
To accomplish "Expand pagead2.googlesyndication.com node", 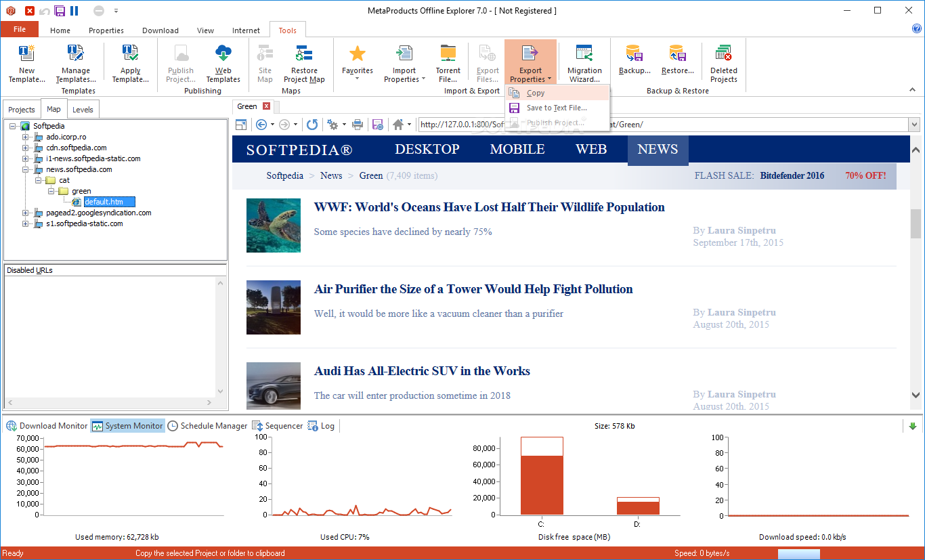I will [x=26, y=213].
